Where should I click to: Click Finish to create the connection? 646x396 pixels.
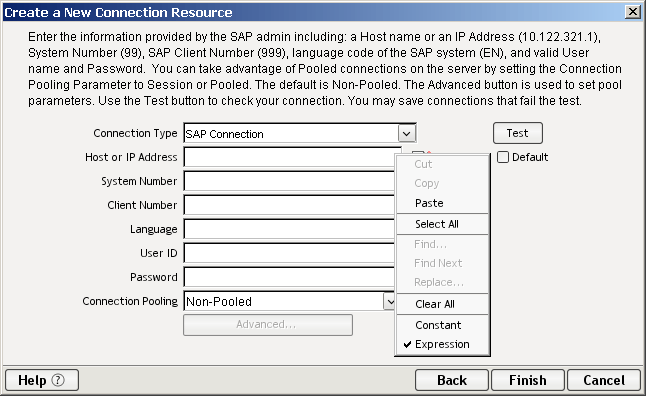527,380
